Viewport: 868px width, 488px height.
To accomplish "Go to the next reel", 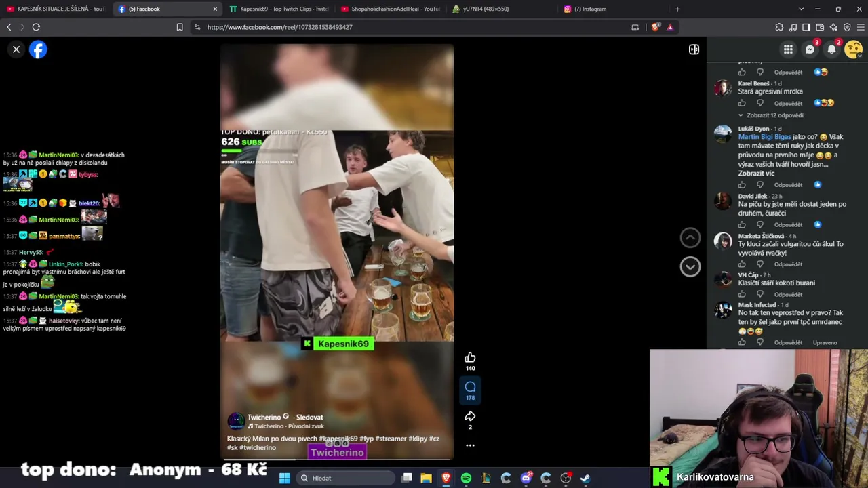I will pyautogui.click(x=690, y=267).
